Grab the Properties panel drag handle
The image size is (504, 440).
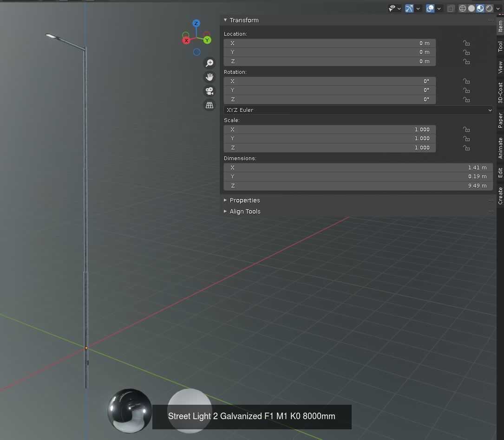click(x=491, y=200)
